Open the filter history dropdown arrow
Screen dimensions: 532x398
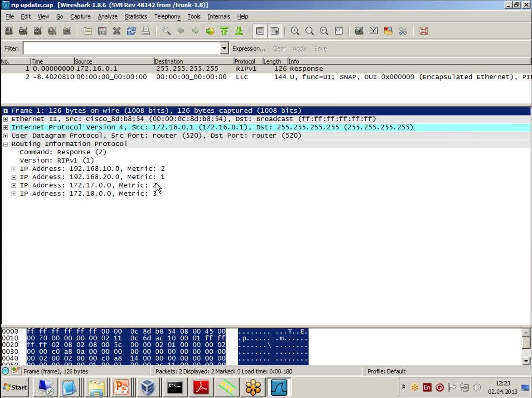224,49
